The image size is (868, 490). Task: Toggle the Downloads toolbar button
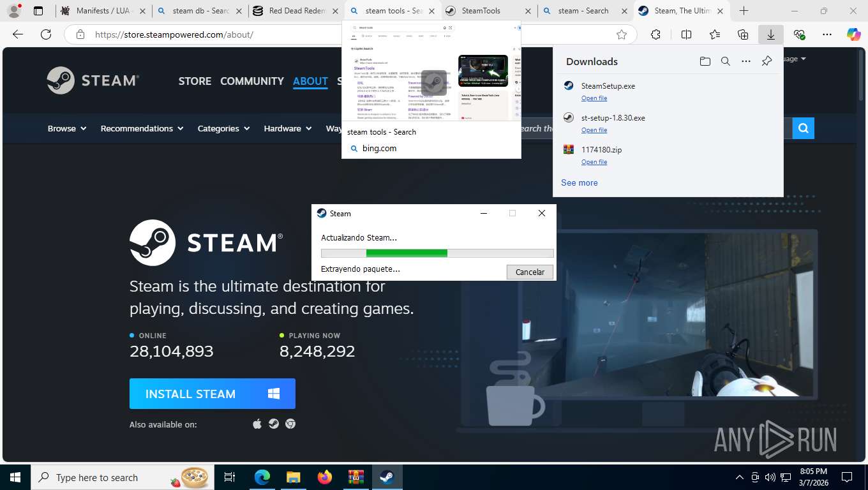coord(771,34)
